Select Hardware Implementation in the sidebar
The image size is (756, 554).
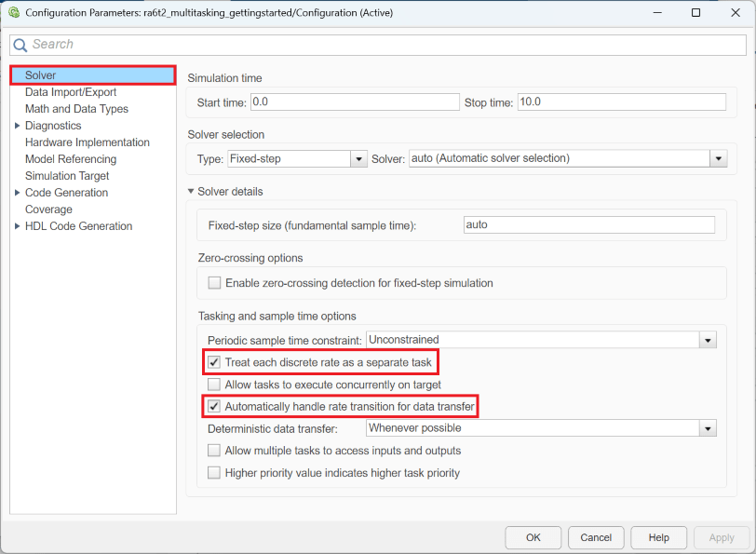(87, 142)
